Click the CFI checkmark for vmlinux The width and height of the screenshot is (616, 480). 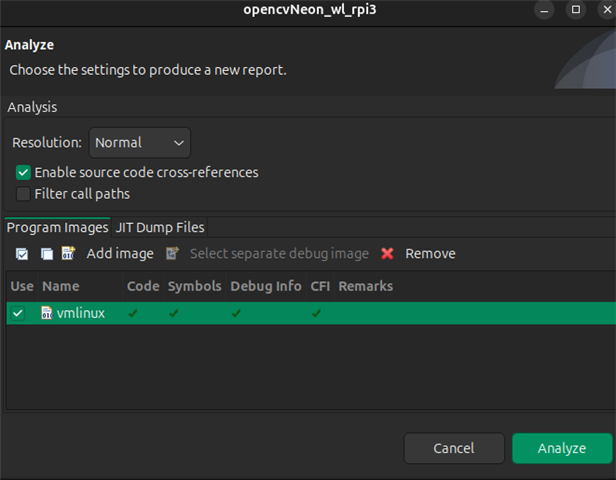(316, 313)
